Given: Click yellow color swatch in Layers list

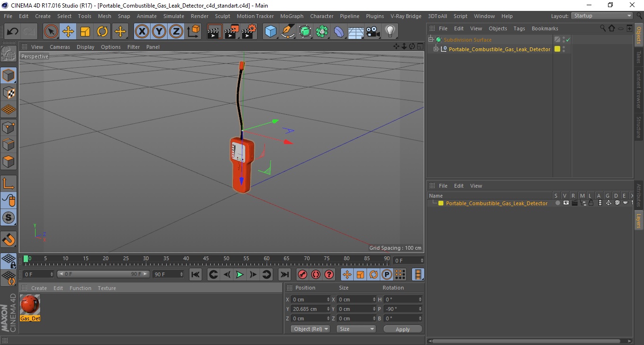Looking at the screenshot, I should pos(441,203).
